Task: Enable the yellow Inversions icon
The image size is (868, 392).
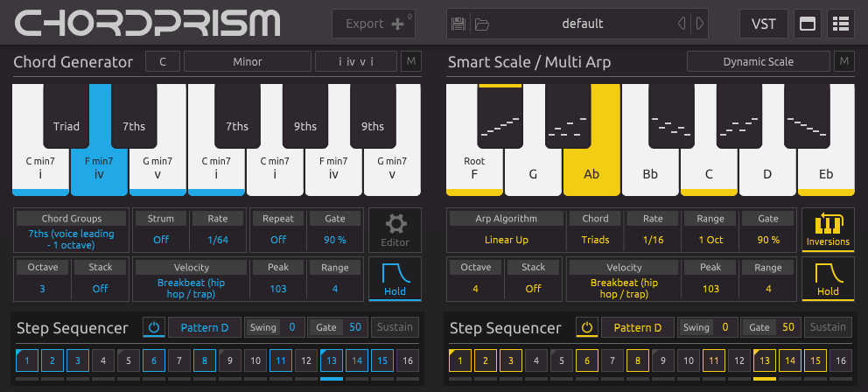Action: [x=827, y=229]
